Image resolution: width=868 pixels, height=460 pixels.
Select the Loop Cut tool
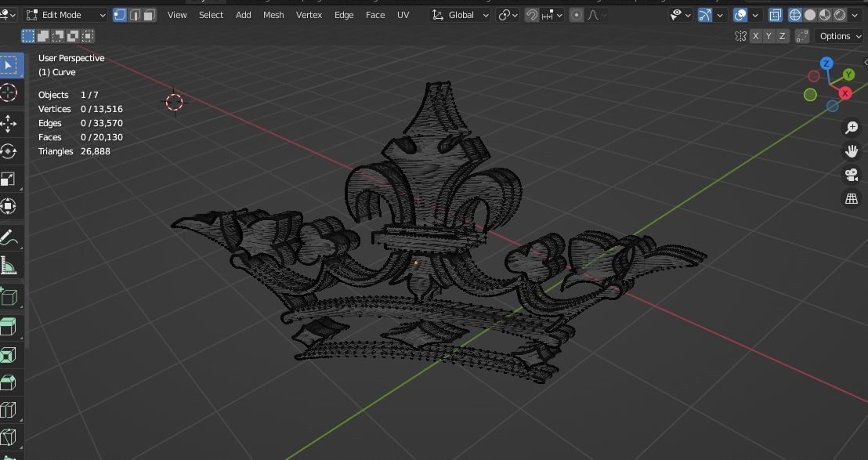pyautogui.click(x=9, y=410)
